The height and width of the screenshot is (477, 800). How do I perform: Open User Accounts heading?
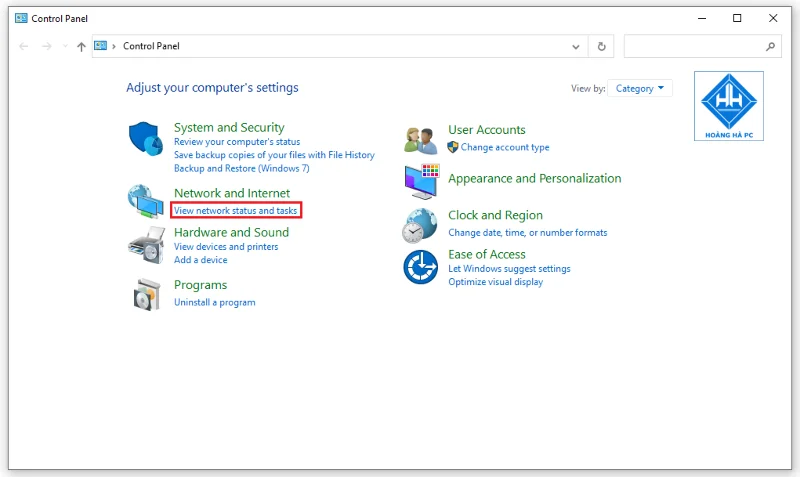click(x=487, y=130)
